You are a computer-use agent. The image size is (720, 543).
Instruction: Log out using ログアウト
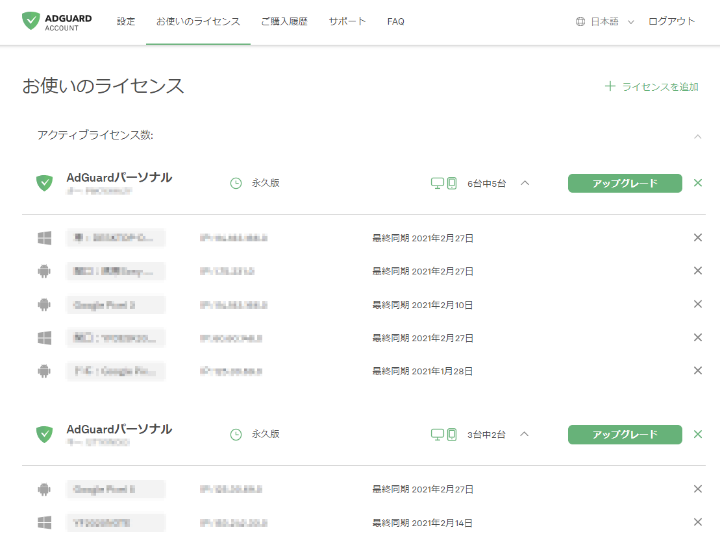671,21
